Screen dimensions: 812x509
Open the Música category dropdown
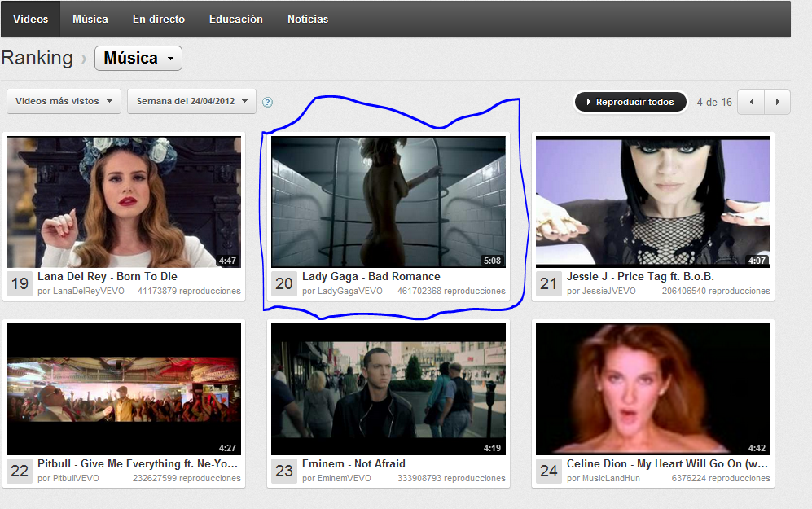tap(138, 59)
